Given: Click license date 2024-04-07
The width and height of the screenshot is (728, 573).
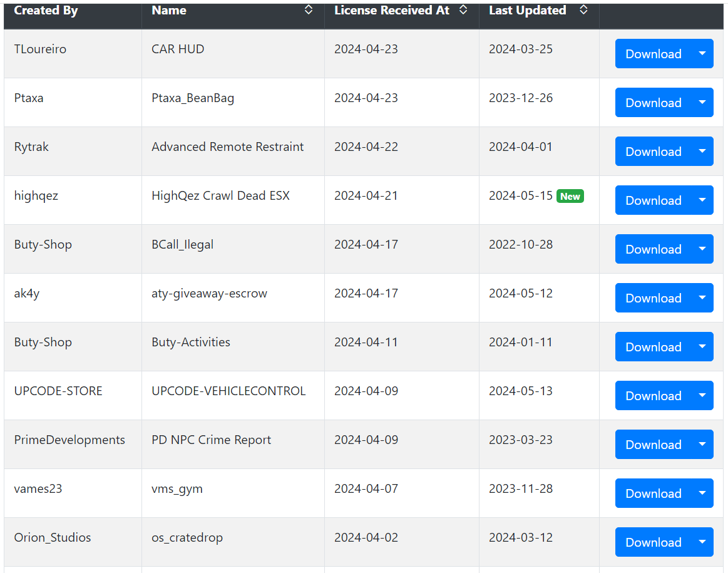Looking at the screenshot, I should click(366, 488).
